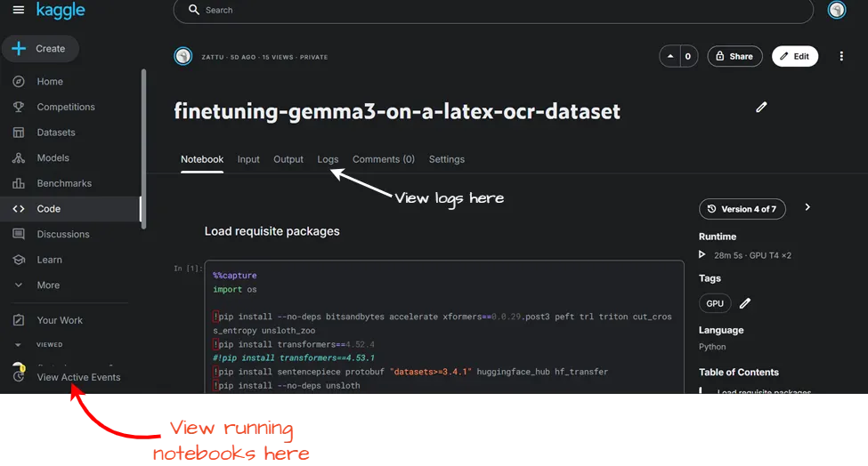
Task: Click the Competitions trophy icon
Action: [19, 108]
